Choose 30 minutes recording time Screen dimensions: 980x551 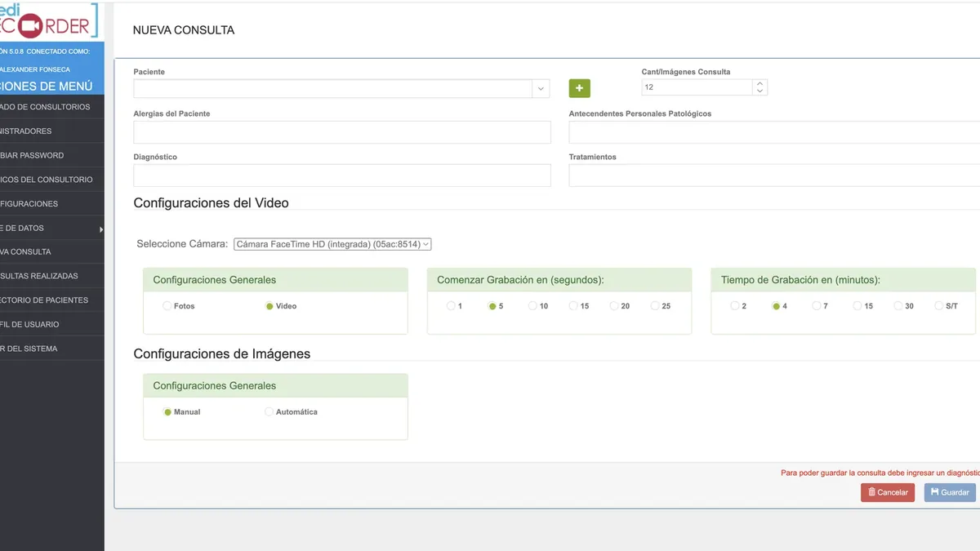(898, 306)
